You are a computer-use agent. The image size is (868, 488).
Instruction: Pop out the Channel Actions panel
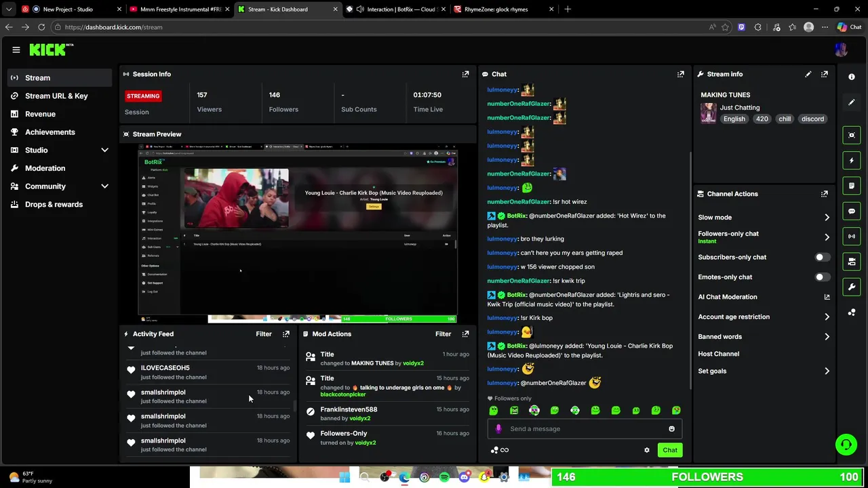tap(824, 194)
